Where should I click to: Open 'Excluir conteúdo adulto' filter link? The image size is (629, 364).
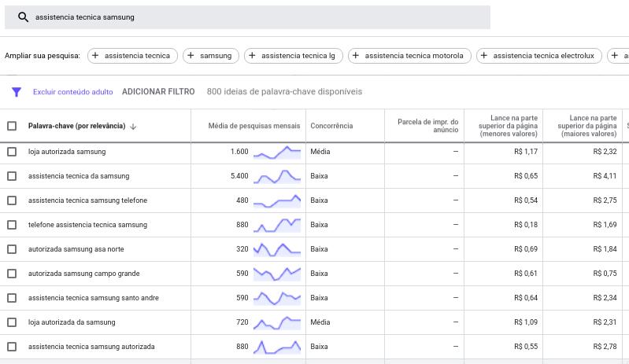click(73, 92)
